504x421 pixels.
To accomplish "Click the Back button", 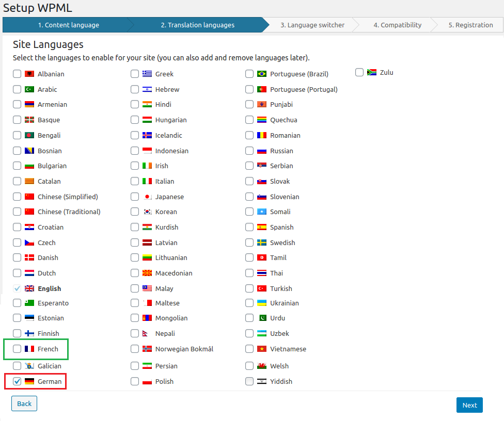I will coord(24,404).
